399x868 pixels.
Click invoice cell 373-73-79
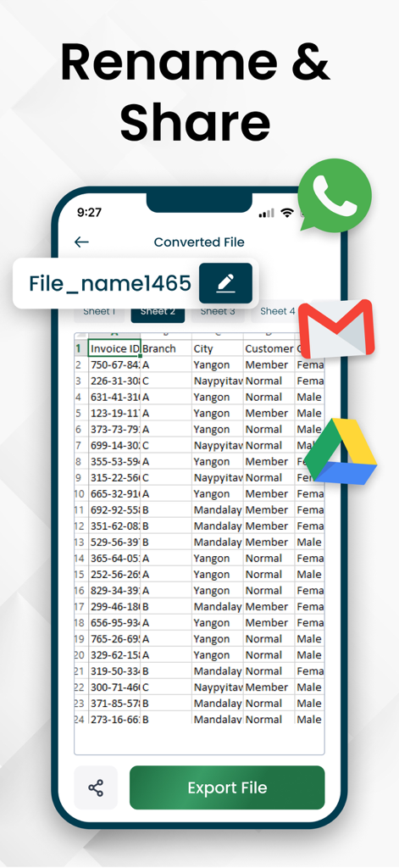pyautogui.click(x=114, y=429)
